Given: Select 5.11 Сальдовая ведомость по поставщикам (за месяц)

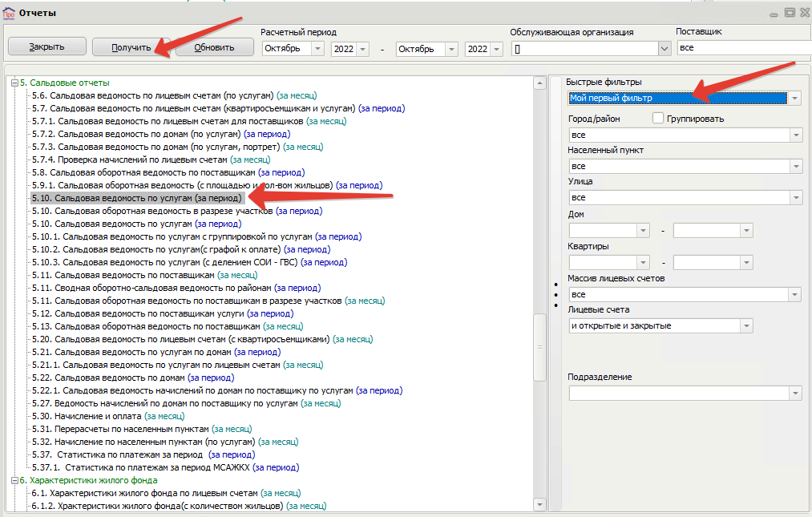Looking at the screenshot, I should pyautogui.click(x=144, y=275).
